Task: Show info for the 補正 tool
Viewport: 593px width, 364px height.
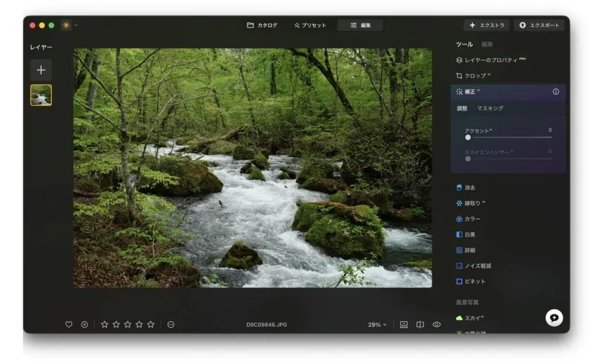Action: (x=555, y=92)
